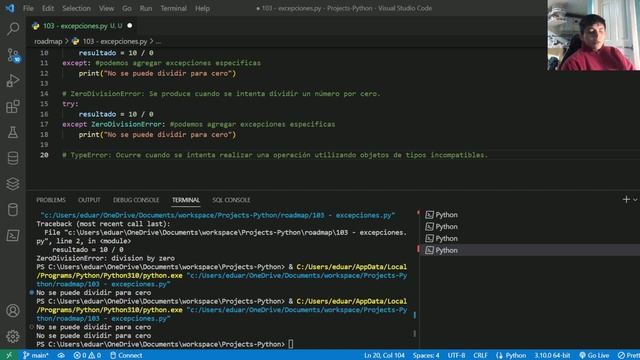Image resolution: width=640 pixels, height=360 pixels.
Task: Open the terminal launch profile dropdown arrow
Action: (x=635, y=200)
